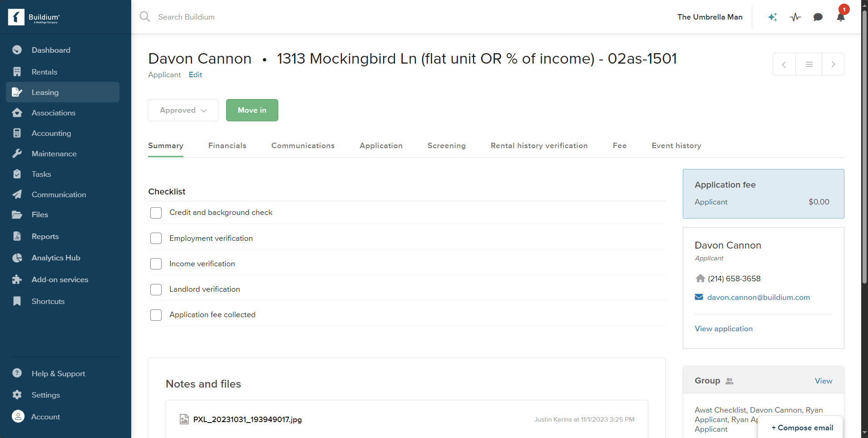This screenshot has width=868, height=438.
Task: Switch to the Screening tab
Action: [446, 145]
